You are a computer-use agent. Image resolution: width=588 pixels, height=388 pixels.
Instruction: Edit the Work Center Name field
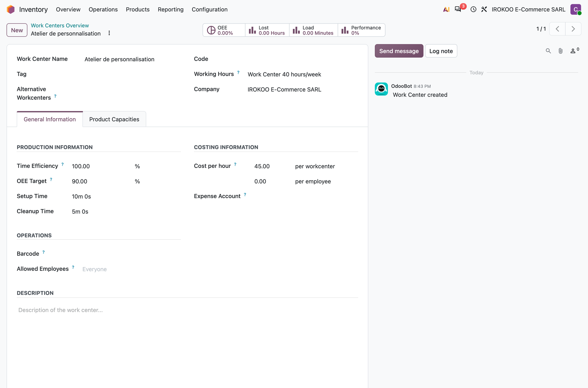(132, 59)
